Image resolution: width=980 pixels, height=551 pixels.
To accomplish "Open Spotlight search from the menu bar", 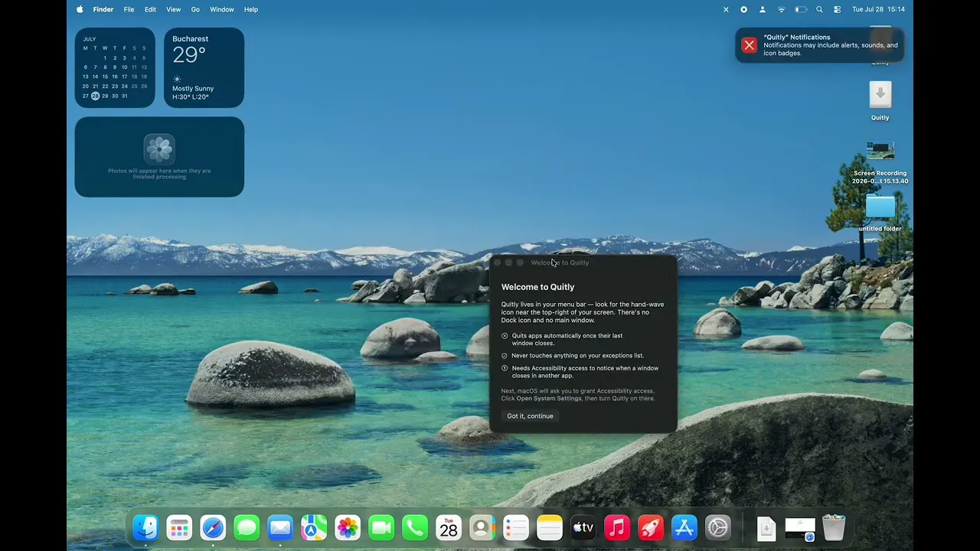I will pyautogui.click(x=819, y=9).
